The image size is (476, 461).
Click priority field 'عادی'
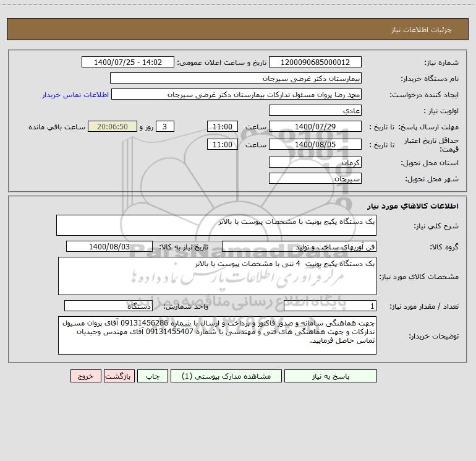coord(315,110)
